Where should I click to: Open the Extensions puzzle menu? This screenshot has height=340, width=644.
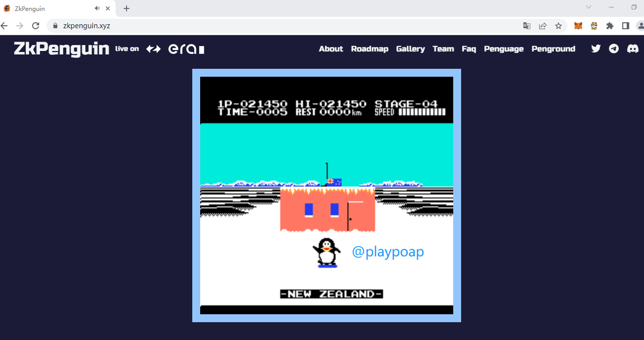[610, 25]
